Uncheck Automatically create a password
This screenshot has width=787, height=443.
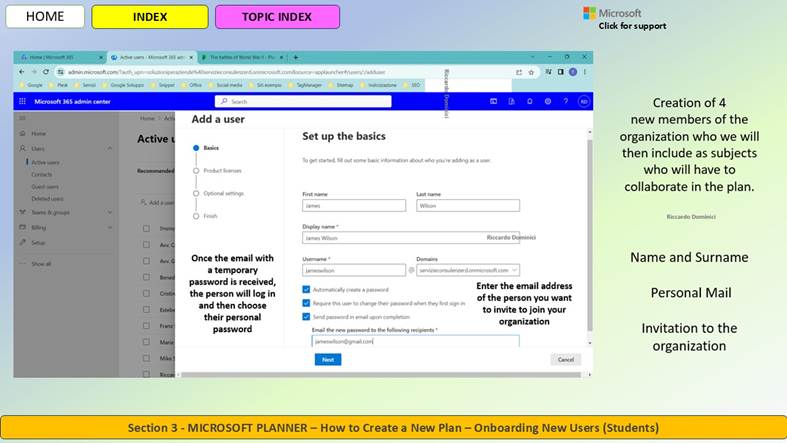(306, 289)
